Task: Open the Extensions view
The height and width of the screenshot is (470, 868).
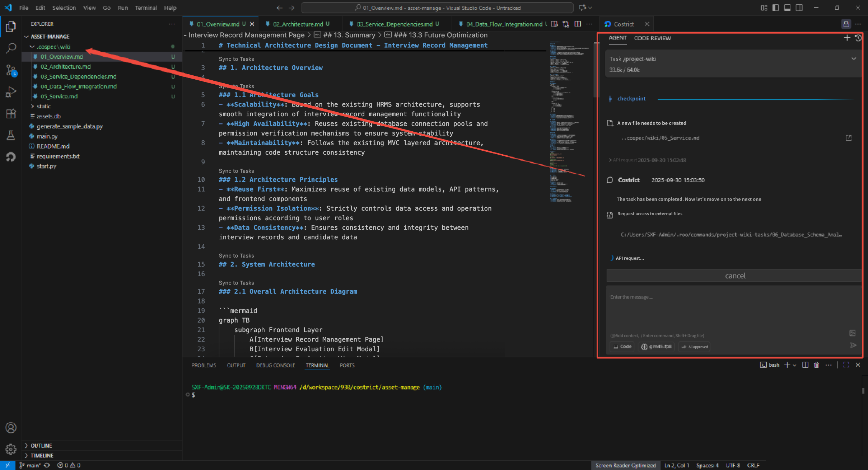Action: coord(11,114)
